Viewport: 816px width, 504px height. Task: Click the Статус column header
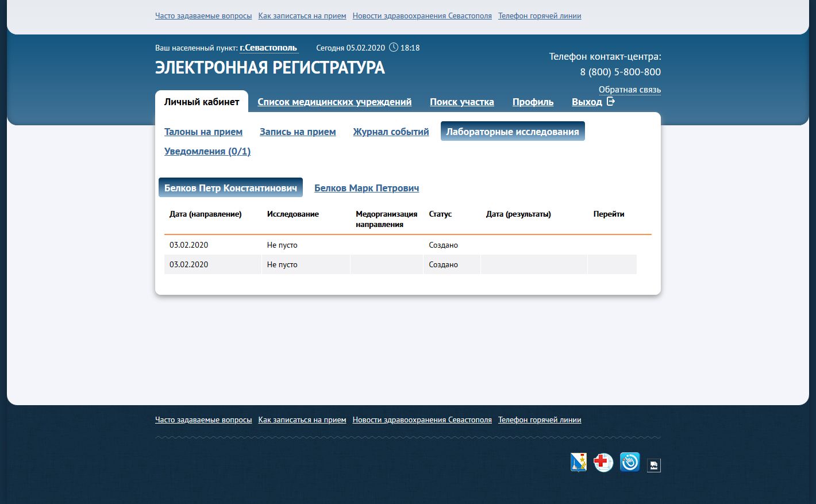[440, 214]
